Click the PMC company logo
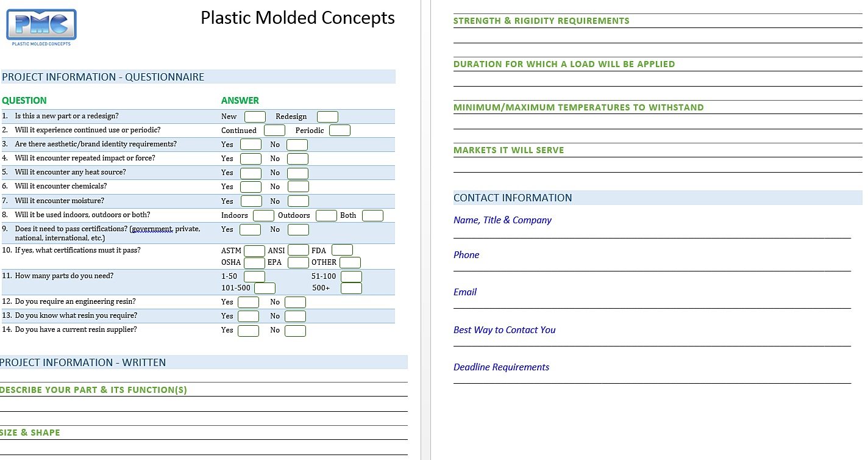The width and height of the screenshot is (868, 460). click(40, 24)
